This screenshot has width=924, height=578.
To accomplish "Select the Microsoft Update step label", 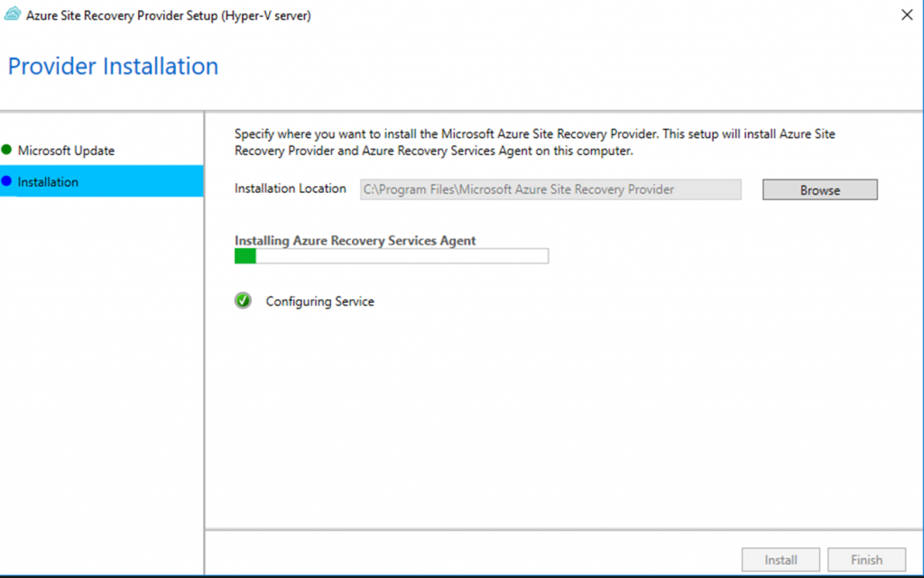I will (66, 151).
